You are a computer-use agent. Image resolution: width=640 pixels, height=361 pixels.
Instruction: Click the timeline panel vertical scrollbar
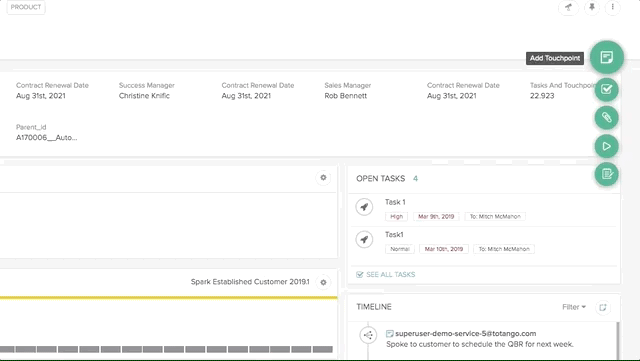pos(618,341)
